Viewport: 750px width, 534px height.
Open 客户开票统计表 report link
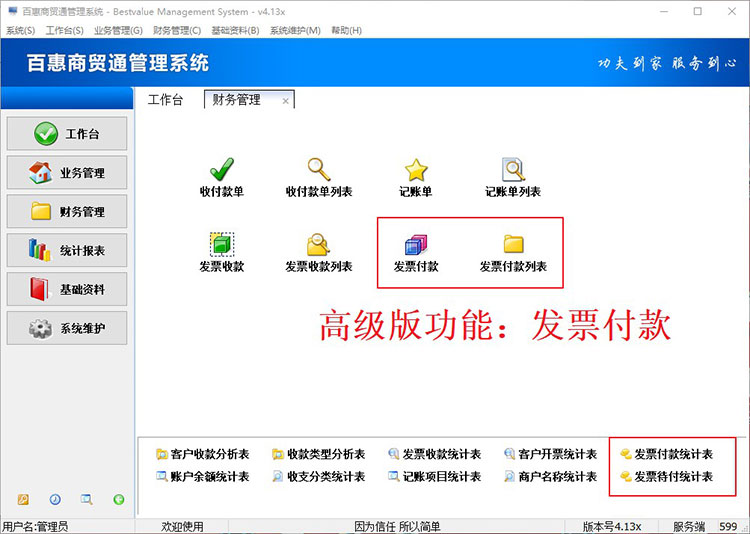pyautogui.click(x=551, y=454)
